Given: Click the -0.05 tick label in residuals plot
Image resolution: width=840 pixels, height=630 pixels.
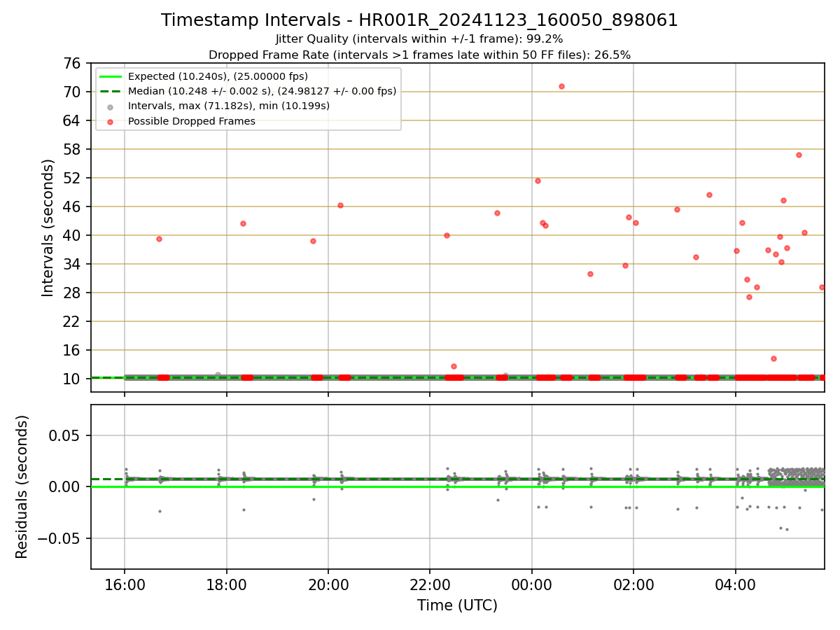Looking at the screenshot, I should click(64, 538).
